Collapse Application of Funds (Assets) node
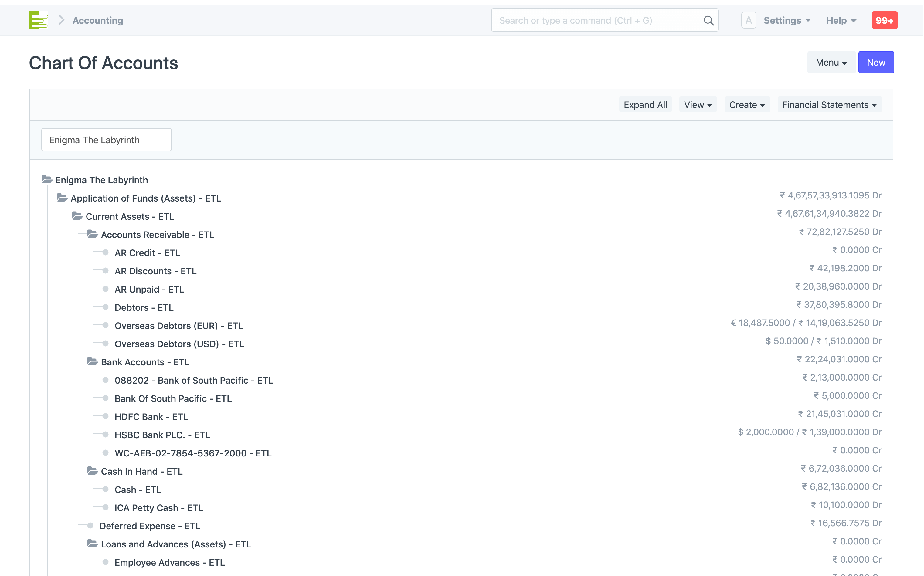Image resolution: width=924 pixels, height=576 pixels. pyautogui.click(x=62, y=198)
